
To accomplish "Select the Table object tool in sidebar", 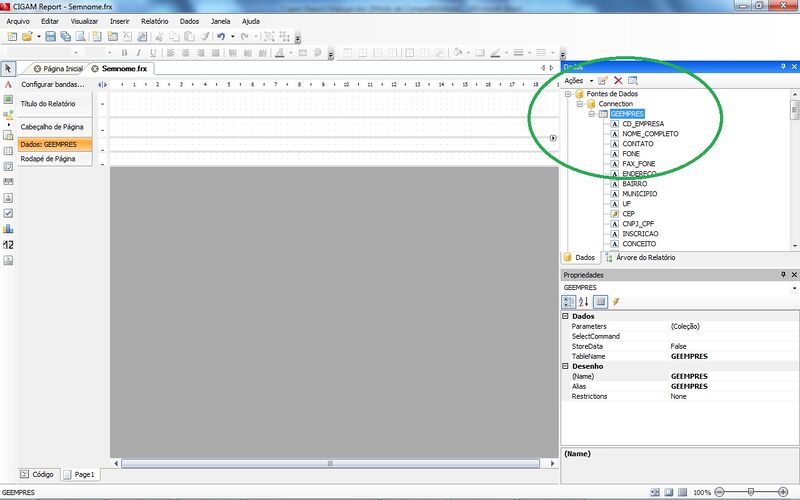I will [8, 151].
